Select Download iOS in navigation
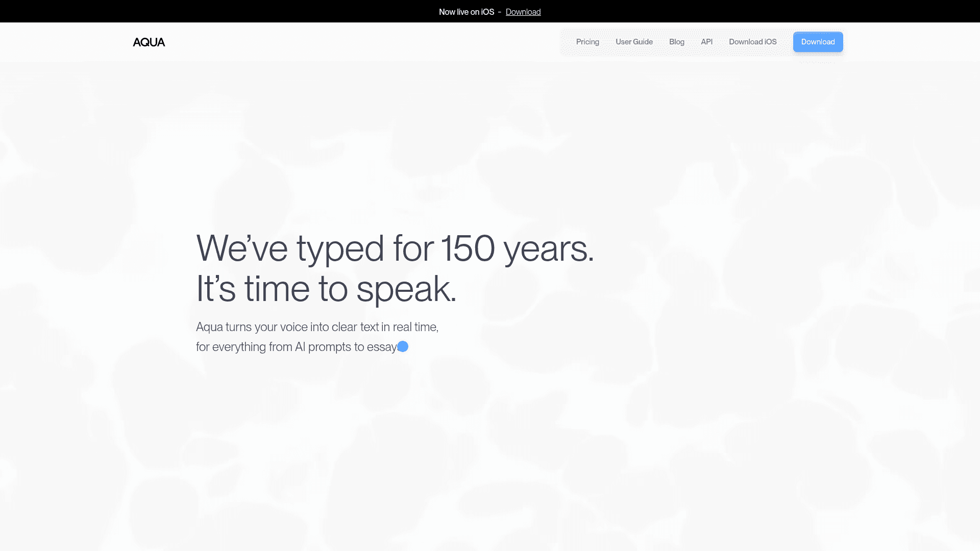Image resolution: width=980 pixels, height=551 pixels. (753, 42)
